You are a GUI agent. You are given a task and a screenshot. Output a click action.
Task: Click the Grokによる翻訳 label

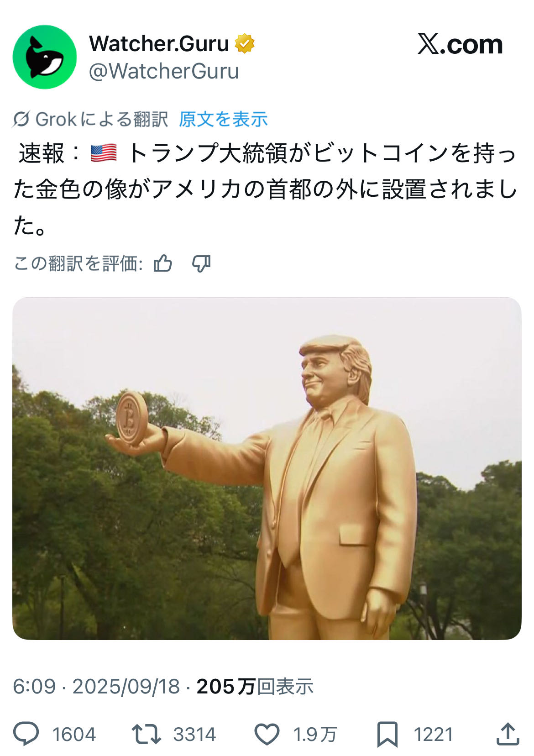point(101,120)
